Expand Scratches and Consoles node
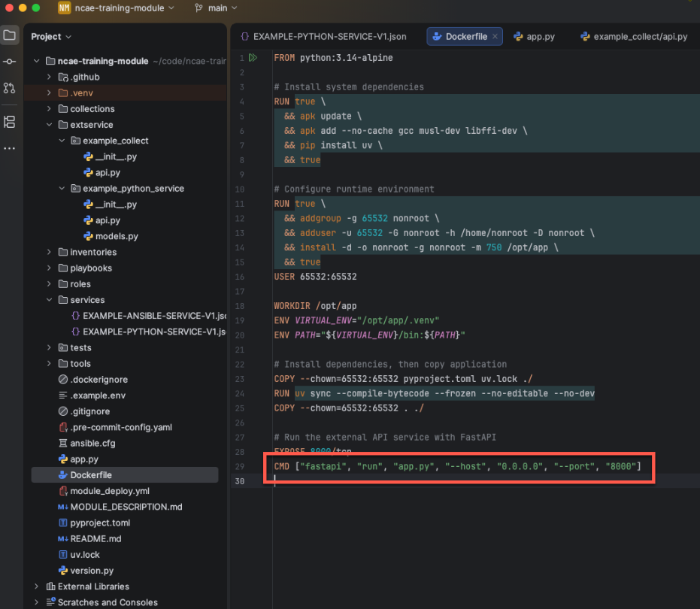 point(37,602)
